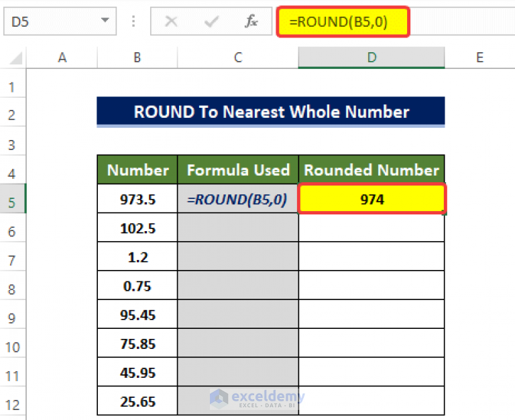Viewport: 515px width, 420px height.
Task: Click the 'Number' header cell
Action: pos(137,170)
